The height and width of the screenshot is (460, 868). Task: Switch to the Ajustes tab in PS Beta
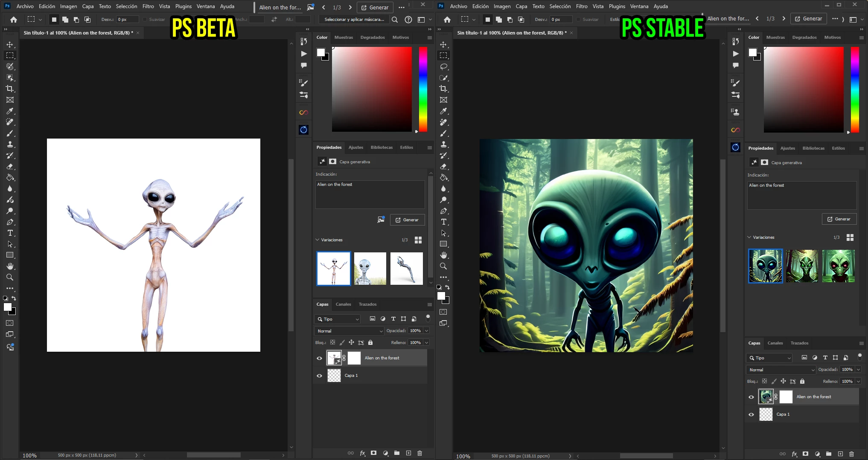pos(356,148)
